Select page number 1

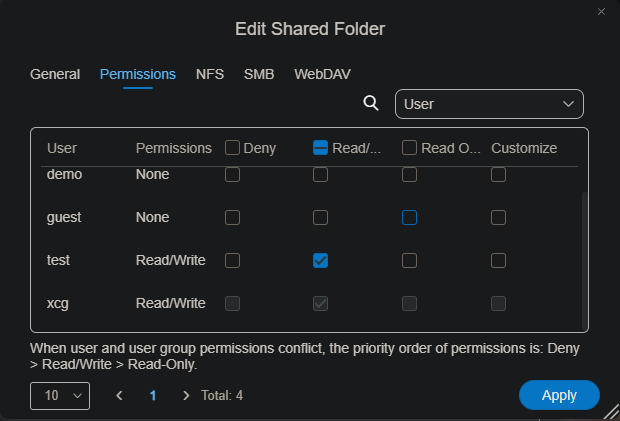pyautogui.click(x=153, y=395)
